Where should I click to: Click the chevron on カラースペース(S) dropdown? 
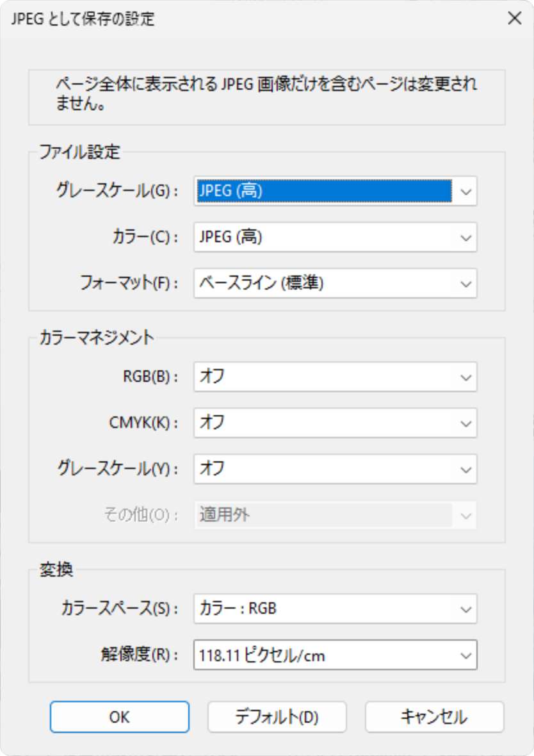pyautogui.click(x=465, y=609)
